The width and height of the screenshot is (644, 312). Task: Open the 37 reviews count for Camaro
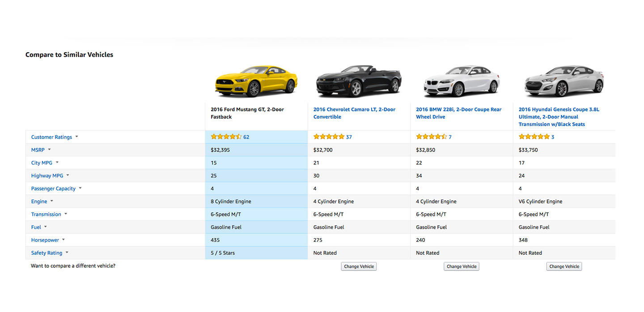point(349,137)
